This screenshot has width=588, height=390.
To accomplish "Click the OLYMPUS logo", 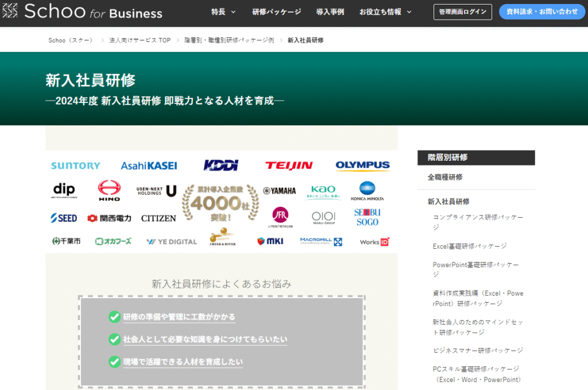I will 363,165.
